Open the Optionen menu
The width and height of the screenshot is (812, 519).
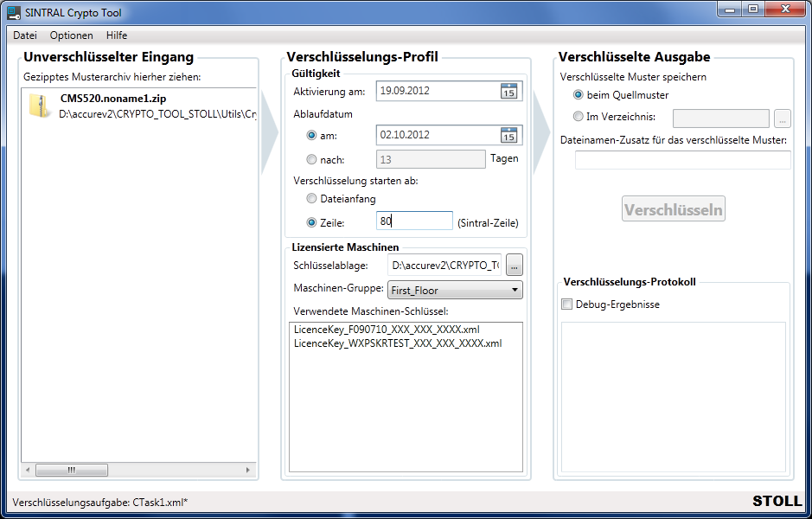click(71, 35)
